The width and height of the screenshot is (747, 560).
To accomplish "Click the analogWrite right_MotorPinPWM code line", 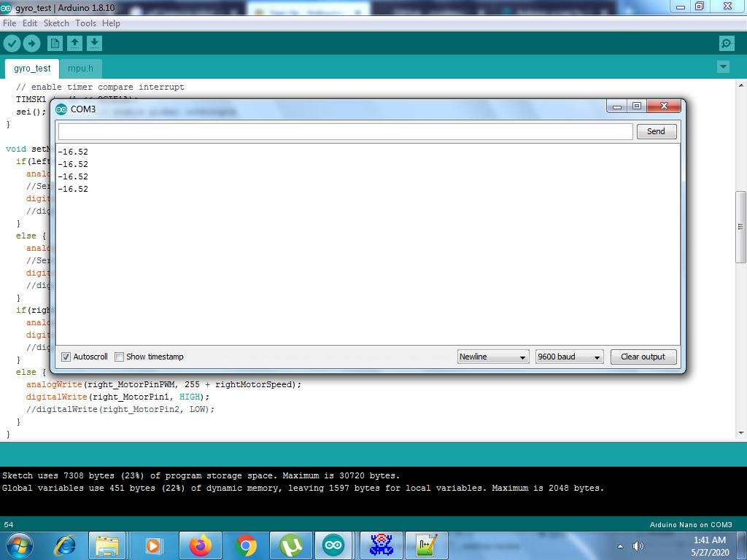I will coord(163,385).
